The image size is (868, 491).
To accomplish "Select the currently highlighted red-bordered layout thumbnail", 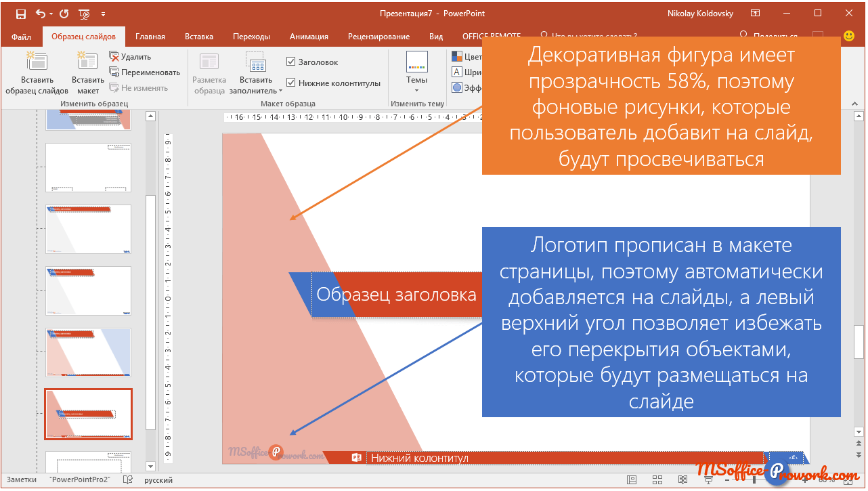I will [88, 414].
